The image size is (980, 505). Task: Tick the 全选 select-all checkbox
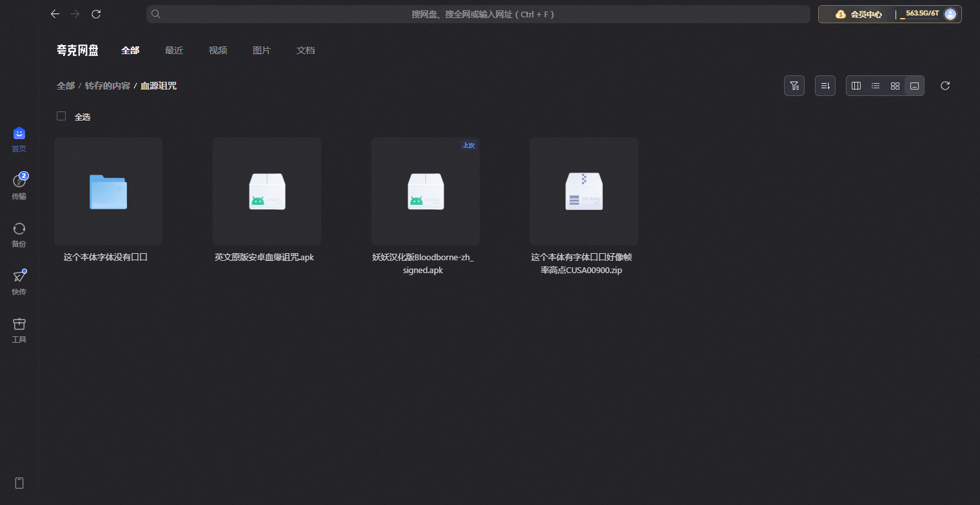[x=61, y=116]
